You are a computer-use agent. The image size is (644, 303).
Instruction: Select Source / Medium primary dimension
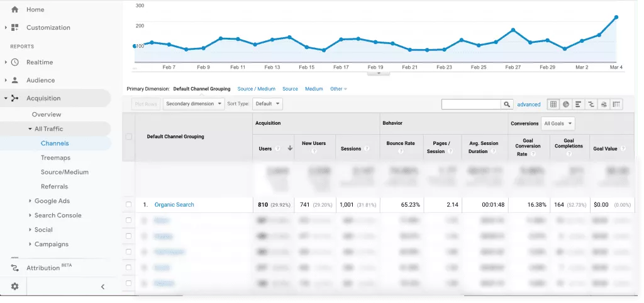pos(257,89)
